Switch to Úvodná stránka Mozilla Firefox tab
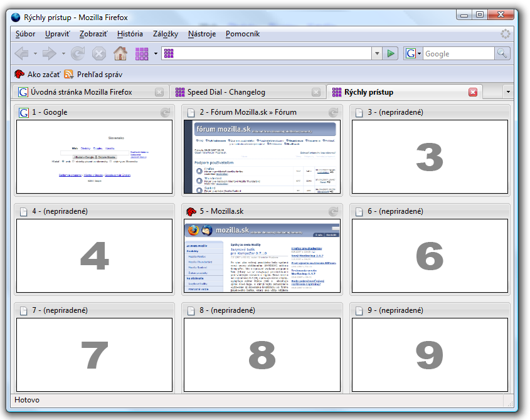This screenshot has height=420, width=530. (90, 92)
